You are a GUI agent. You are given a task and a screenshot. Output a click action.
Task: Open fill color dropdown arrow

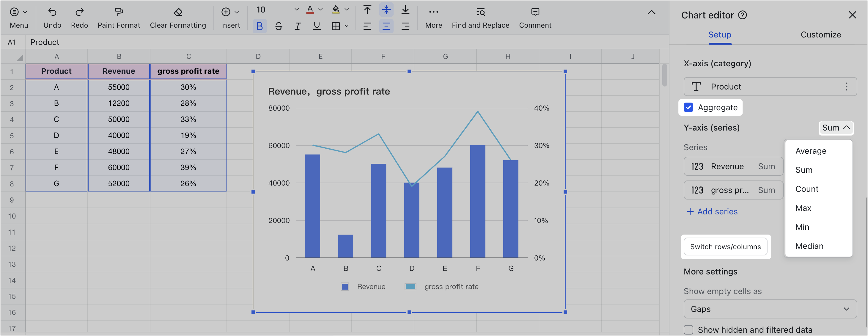click(347, 10)
